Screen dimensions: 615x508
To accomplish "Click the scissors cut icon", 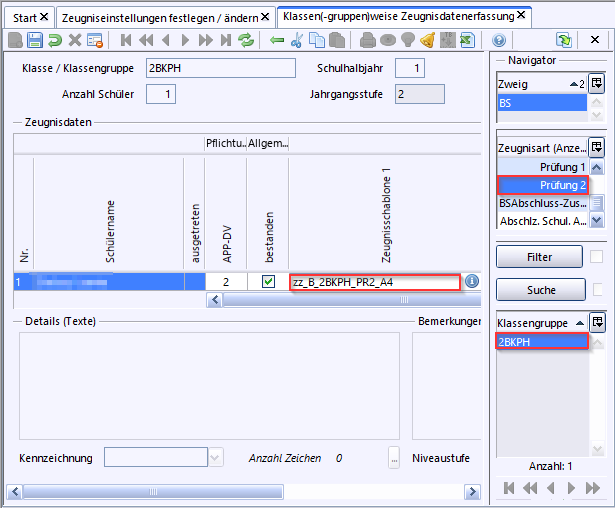I will pyautogui.click(x=296, y=40).
